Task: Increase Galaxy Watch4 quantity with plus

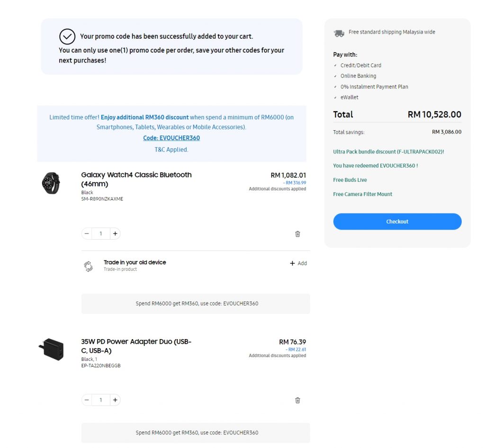Action: 115,233
